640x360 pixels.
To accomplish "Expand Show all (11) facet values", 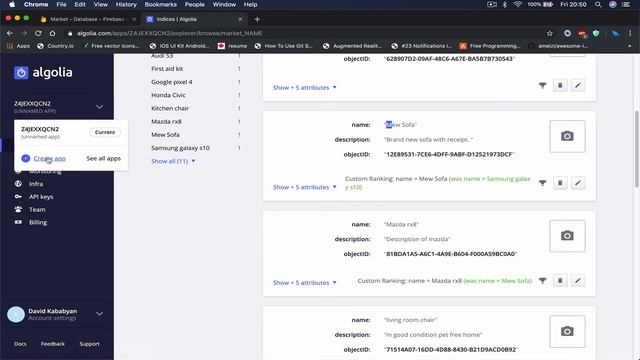I will click(x=173, y=161).
